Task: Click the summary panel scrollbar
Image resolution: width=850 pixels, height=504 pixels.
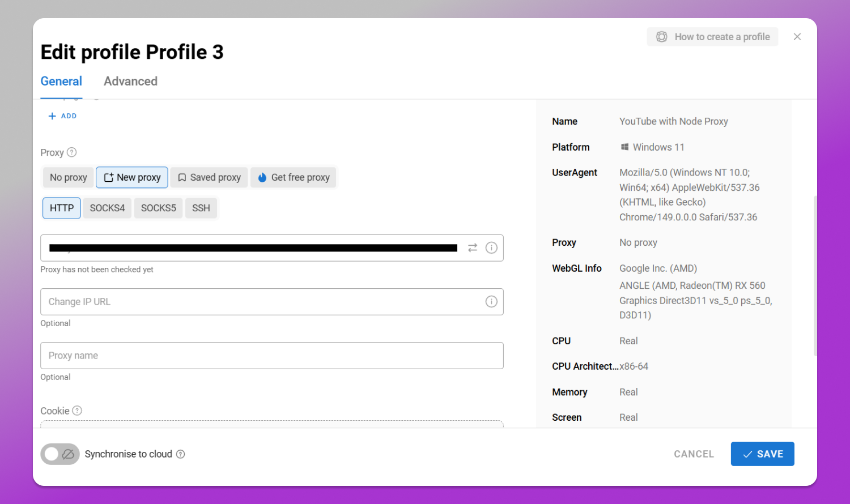Action: [815, 276]
